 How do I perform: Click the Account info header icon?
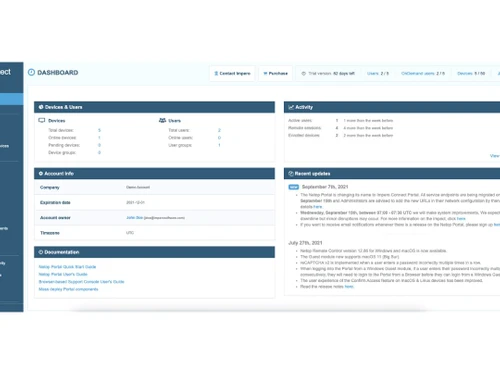pos(41,173)
